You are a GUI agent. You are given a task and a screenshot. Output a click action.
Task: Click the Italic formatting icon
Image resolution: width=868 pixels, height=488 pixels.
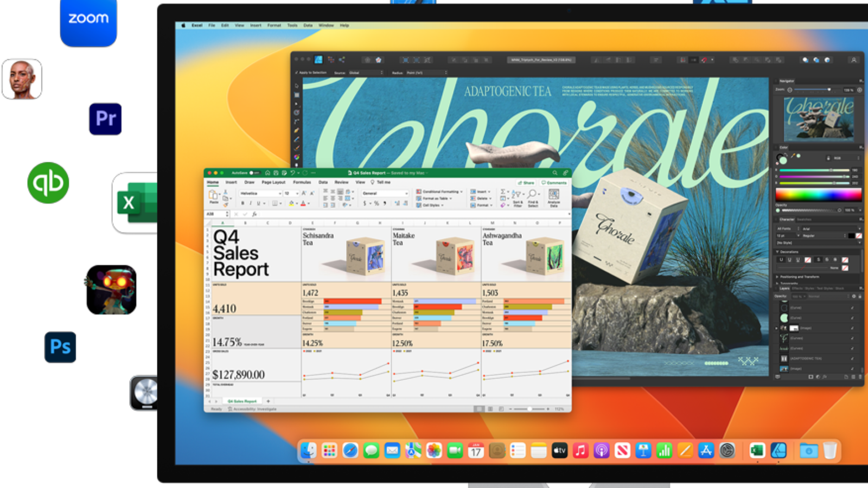point(250,203)
